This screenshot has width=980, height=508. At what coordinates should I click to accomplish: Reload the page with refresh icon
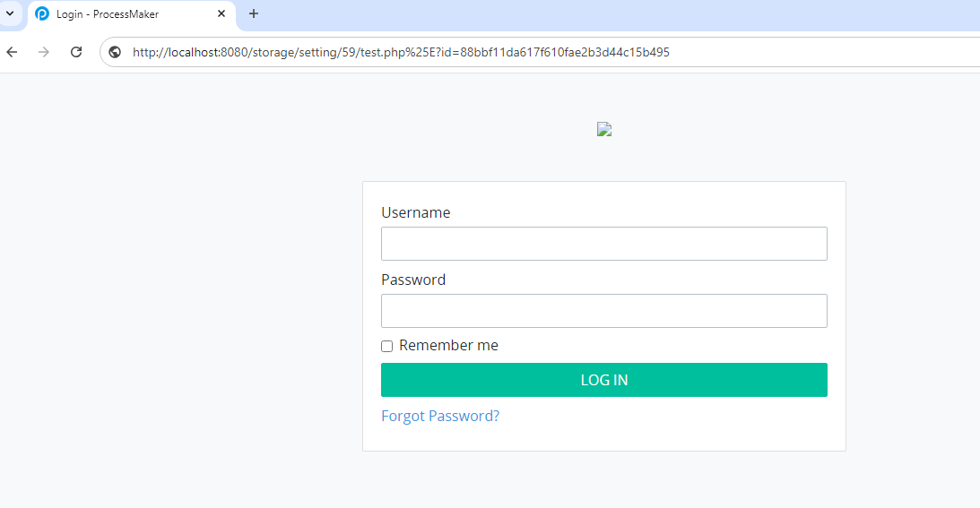(x=76, y=52)
